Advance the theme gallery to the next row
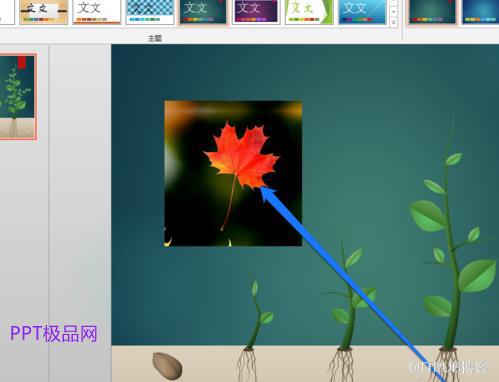The height and width of the screenshot is (382, 499). (394, 12)
